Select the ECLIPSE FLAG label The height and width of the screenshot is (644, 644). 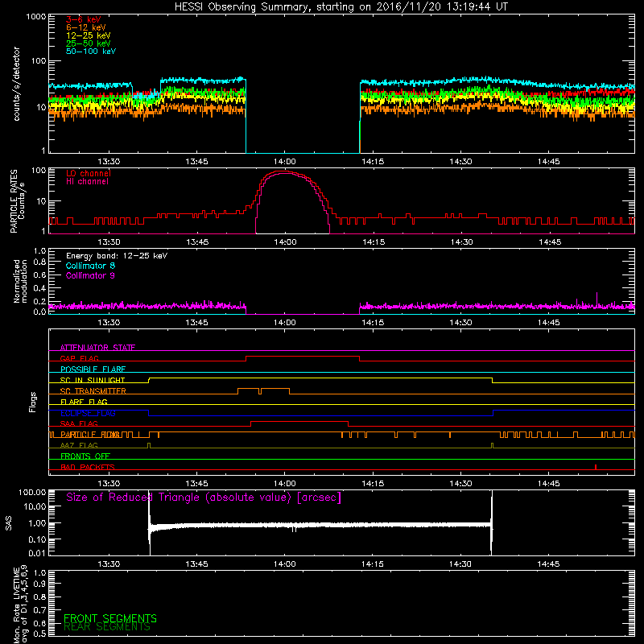click(88, 413)
